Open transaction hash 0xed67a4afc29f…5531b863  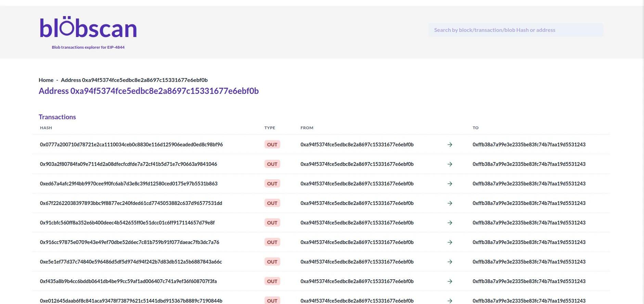pos(129,184)
